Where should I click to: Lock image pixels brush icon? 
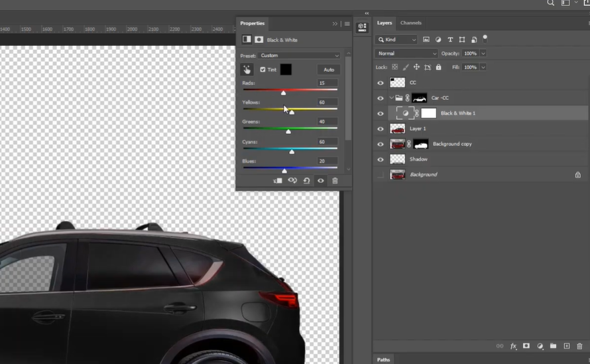pyautogui.click(x=406, y=67)
